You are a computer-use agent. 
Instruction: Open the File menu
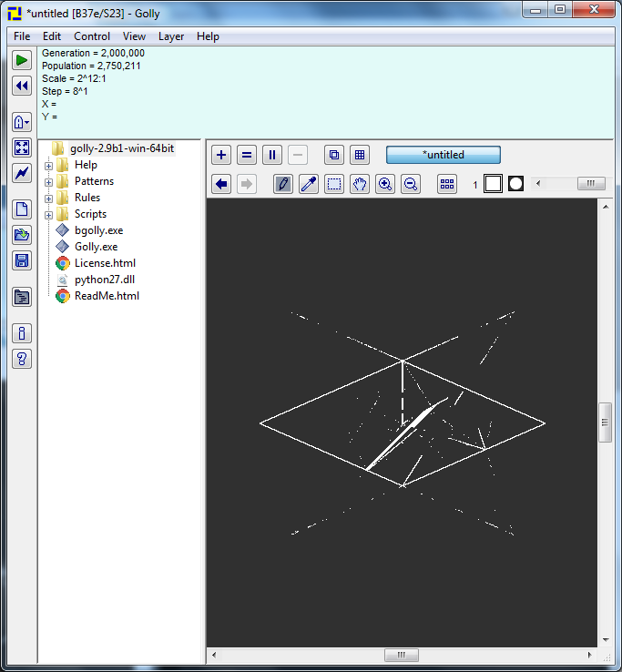coord(22,36)
